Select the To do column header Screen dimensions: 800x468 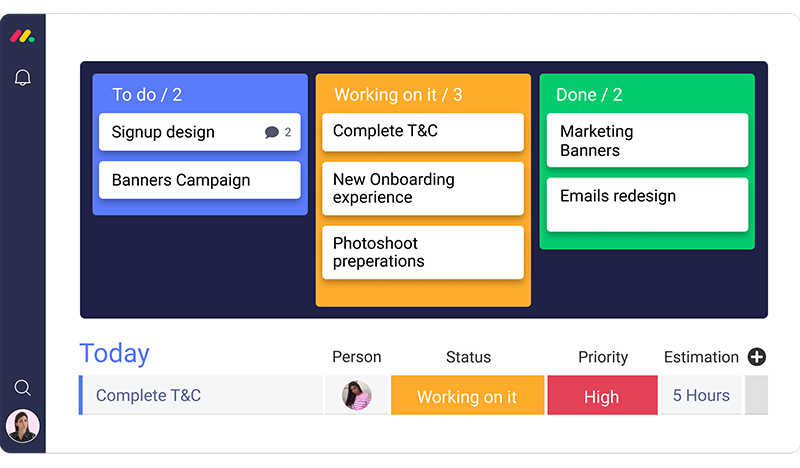[147, 95]
